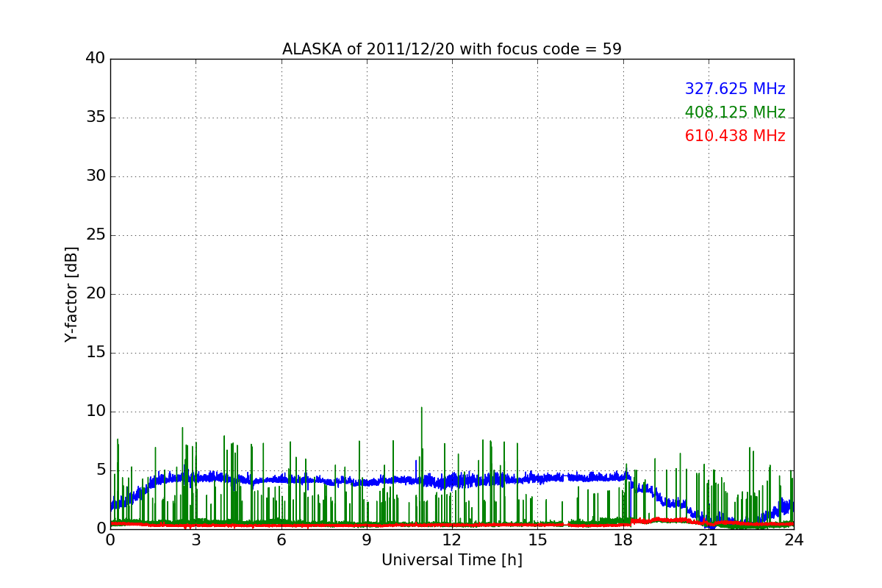Click the 'Y-factor [dB]' axis label

click(x=71, y=294)
